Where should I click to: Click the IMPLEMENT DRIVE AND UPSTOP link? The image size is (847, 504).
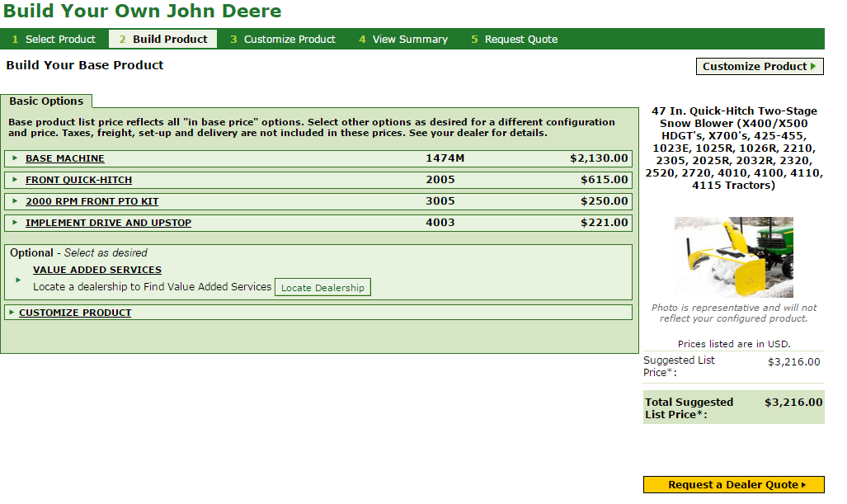pyautogui.click(x=108, y=223)
